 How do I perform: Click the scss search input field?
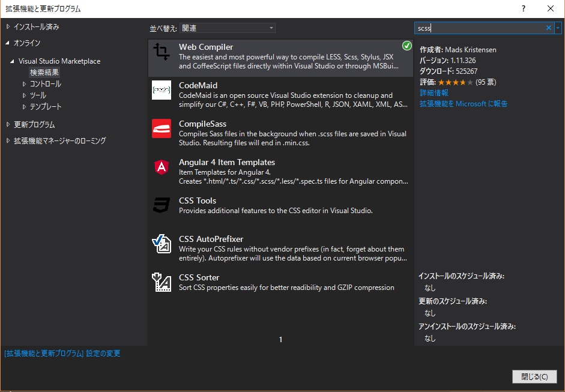[480, 28]
